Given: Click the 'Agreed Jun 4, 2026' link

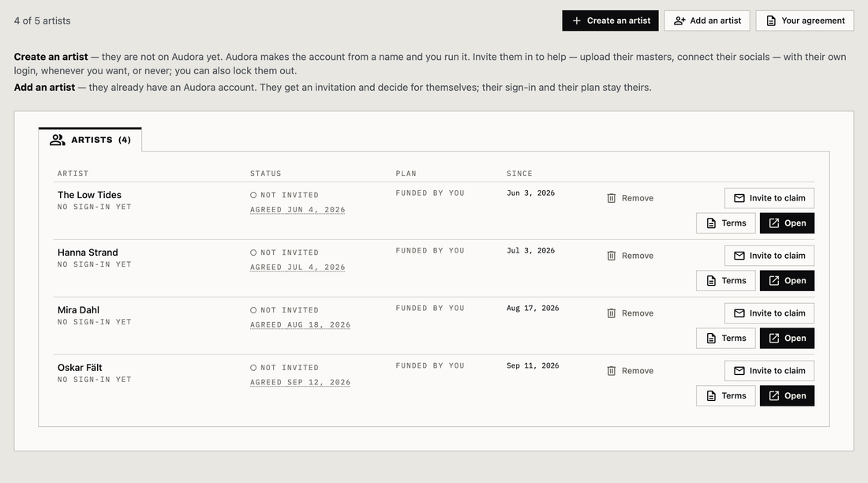Looking at the screenshot, I should tap(297, 210).
